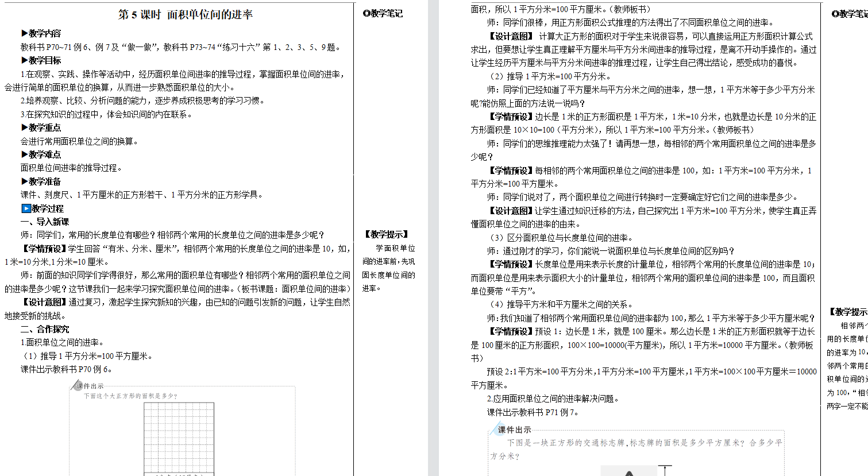Click the '【设计意图】' label before '通过复习'
The height and width of the screenshot is (476, 868).
(44, 303)
